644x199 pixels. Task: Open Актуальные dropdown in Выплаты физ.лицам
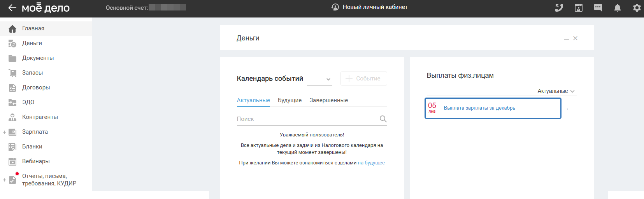[556, 91]
